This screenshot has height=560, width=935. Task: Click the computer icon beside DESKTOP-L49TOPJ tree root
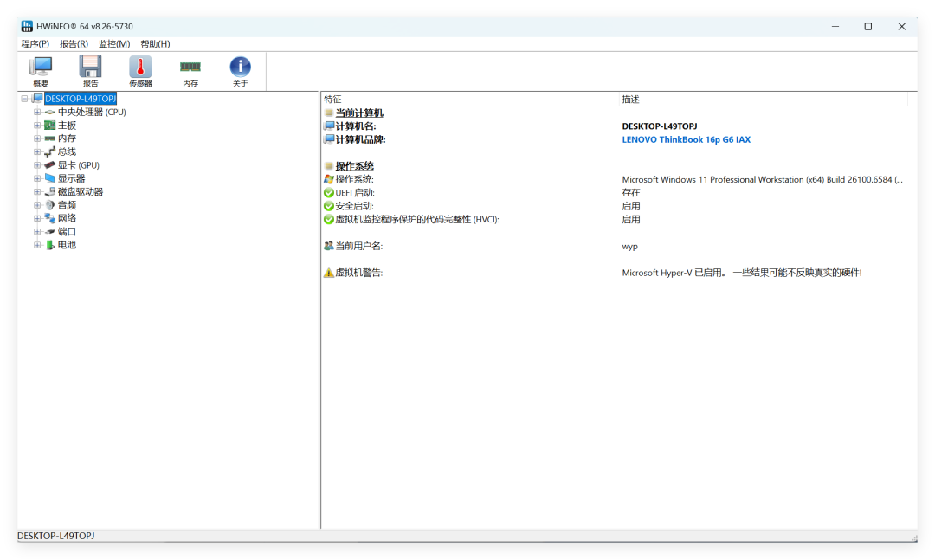(x=37, y=99)
